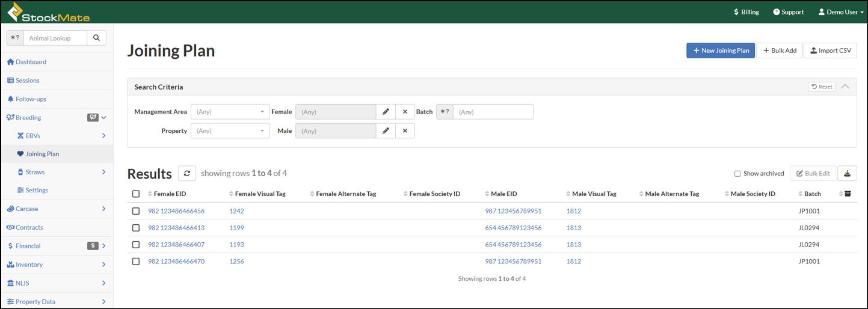Open the Management Area dropdown
Screen dimensions: 868x309
[x=230, y=112]
